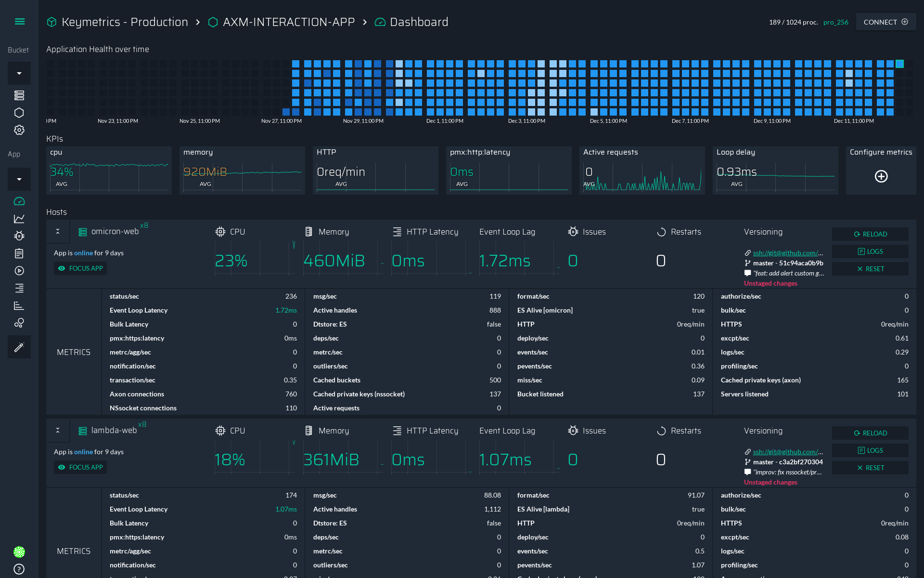The width and height of the screenshot is (924, 578).
Task: Click FOCUS APP toggle on omicron-web
Action: [80, 268]
